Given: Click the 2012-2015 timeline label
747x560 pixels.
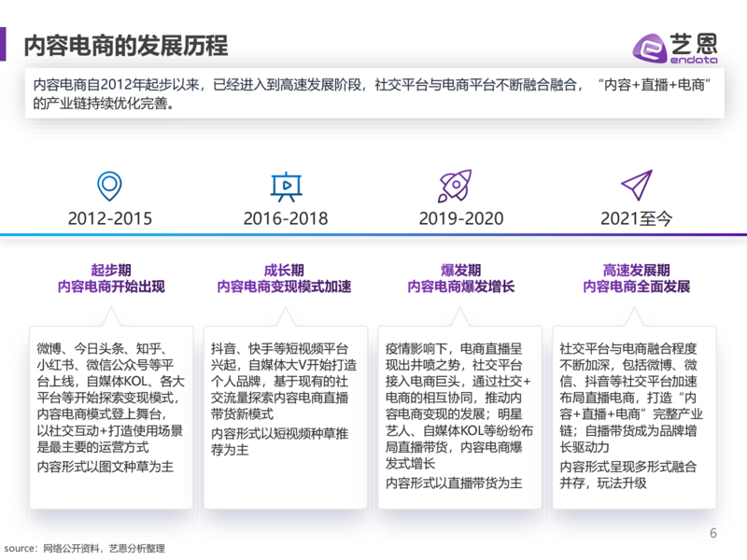Looking at the screenshot, I should coord(109,218).
